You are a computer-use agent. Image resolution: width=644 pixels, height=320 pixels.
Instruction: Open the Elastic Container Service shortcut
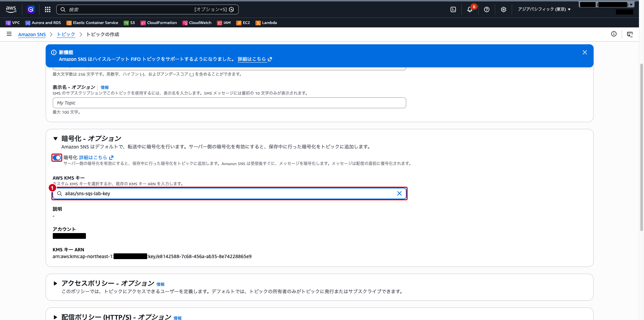(x=92, y=23)
